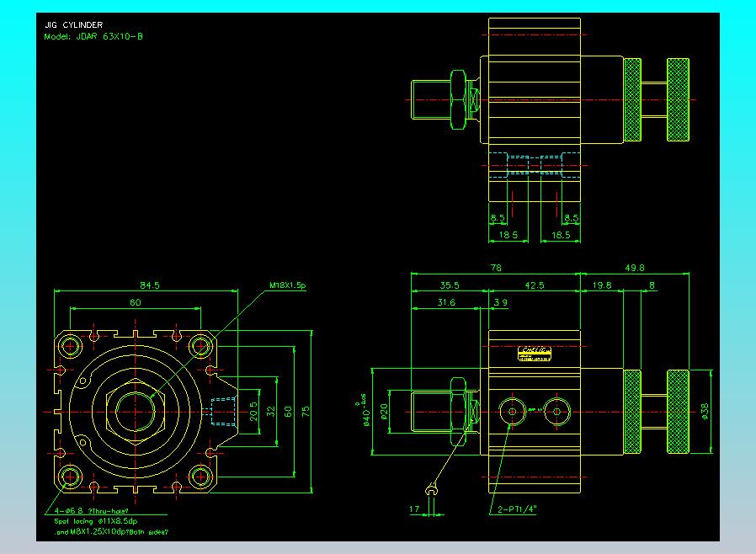Click the '19.8' dimension value

pyautogui.click(x=602, y=285)
